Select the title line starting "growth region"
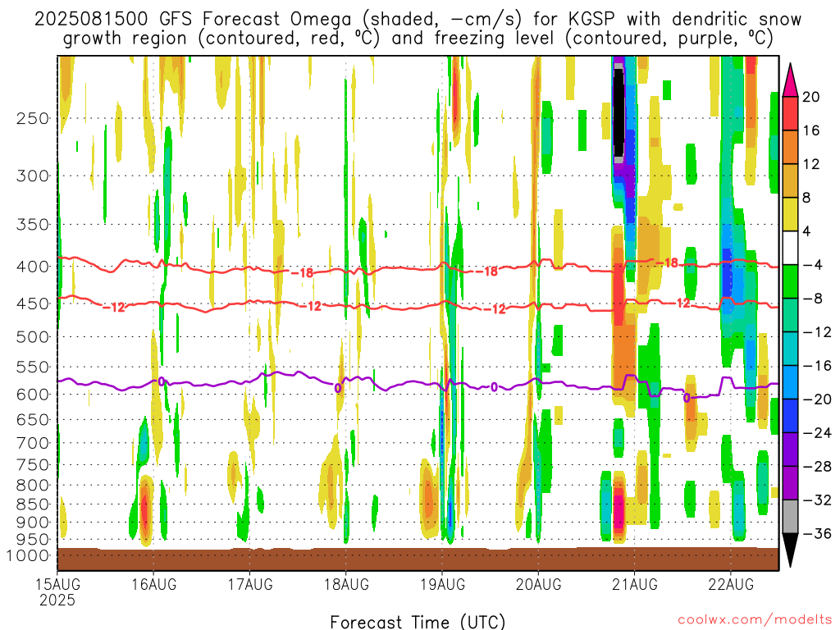Viewport: 840px width, 630px height. (x=418, y=39)
